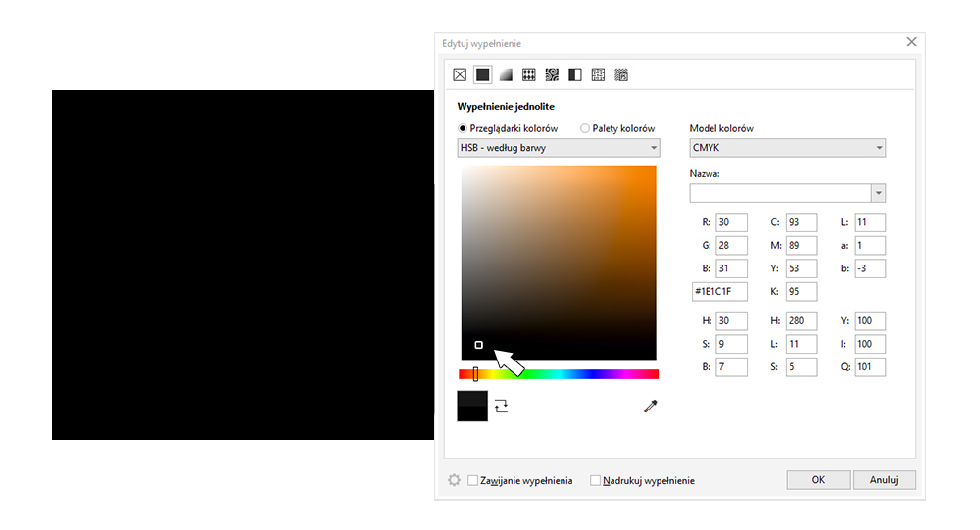Screen dimensions: 980x530
Task: Swap old and new colors icon
Action: pos(502,406)
